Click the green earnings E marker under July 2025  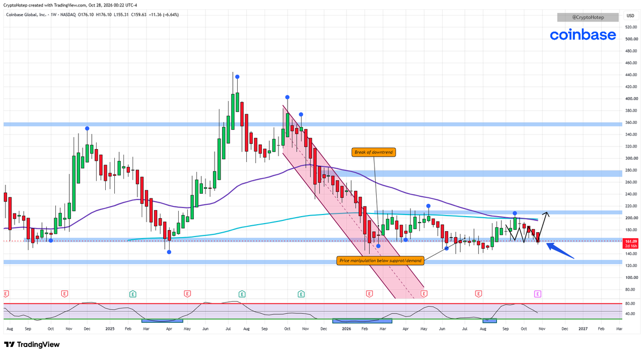[x=242, y=294]
